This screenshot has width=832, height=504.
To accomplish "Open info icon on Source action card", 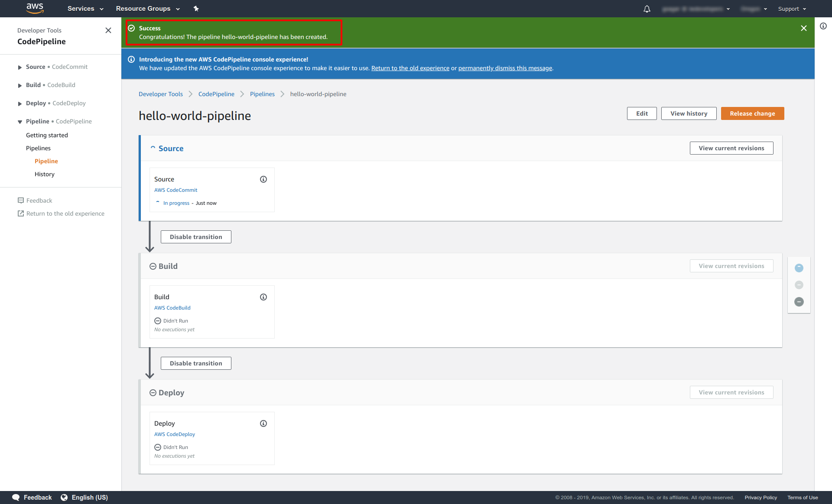I will [x=263, y=179].
